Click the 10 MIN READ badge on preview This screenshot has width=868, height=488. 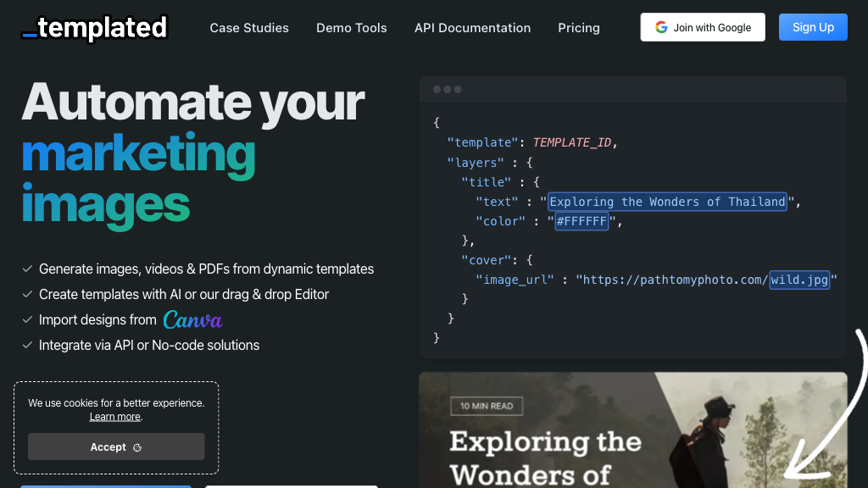point(486,406)
